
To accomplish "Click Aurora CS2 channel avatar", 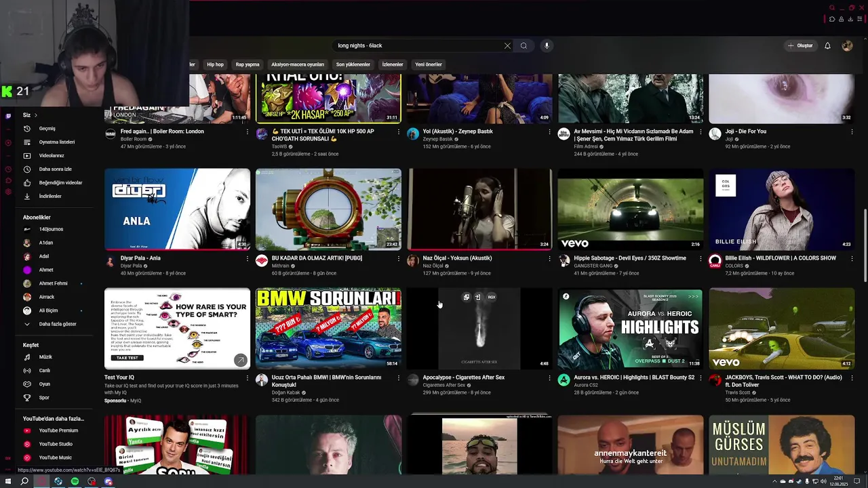I will (564, 380).
